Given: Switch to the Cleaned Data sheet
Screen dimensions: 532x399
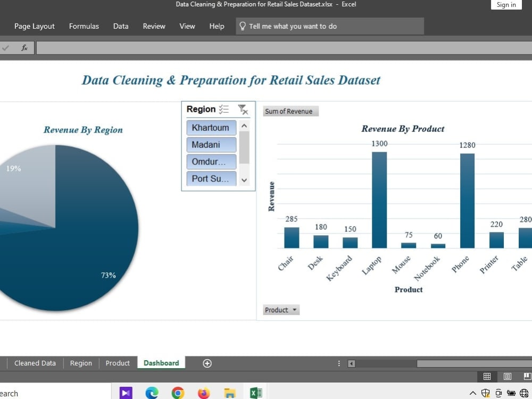Looking at the screenshot, I should point(35,363).
